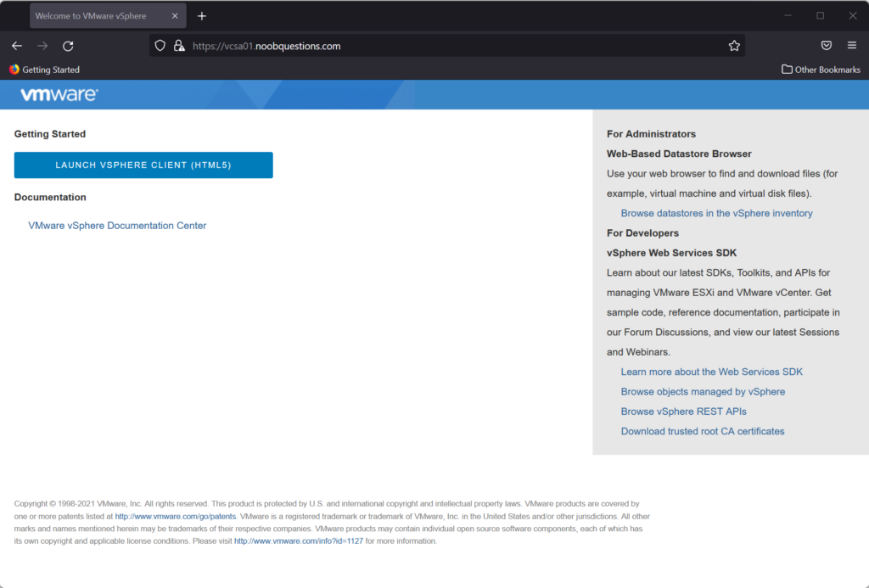Click the padlock site security icon
Screen dimensions: 869x588
point(179,46)
